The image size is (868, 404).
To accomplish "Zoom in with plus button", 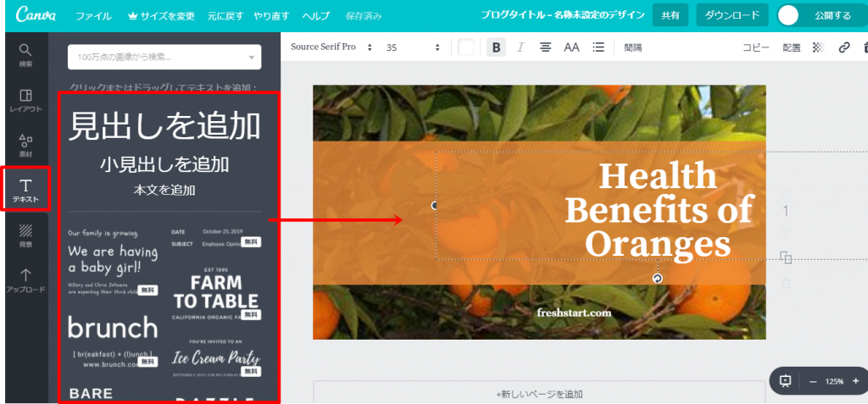I will [x=855, y=381].
